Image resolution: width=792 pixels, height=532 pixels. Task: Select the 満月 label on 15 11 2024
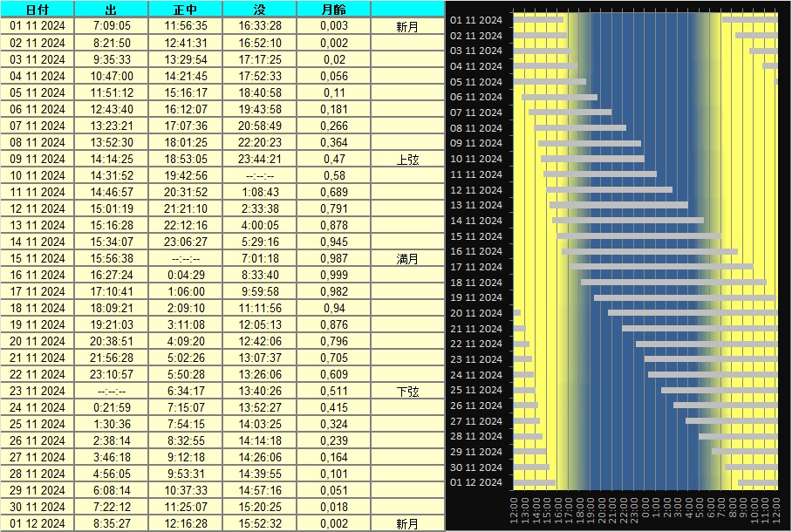(x=407, y=259)
